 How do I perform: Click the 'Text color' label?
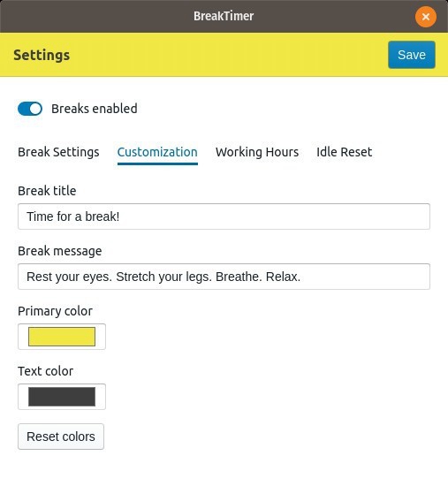coord(45,371)
